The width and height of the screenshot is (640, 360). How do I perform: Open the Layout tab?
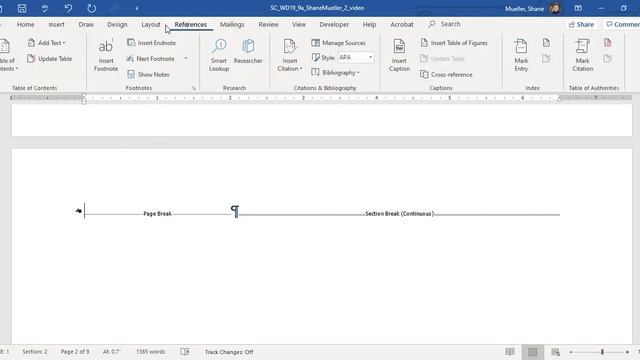[151, 24]
